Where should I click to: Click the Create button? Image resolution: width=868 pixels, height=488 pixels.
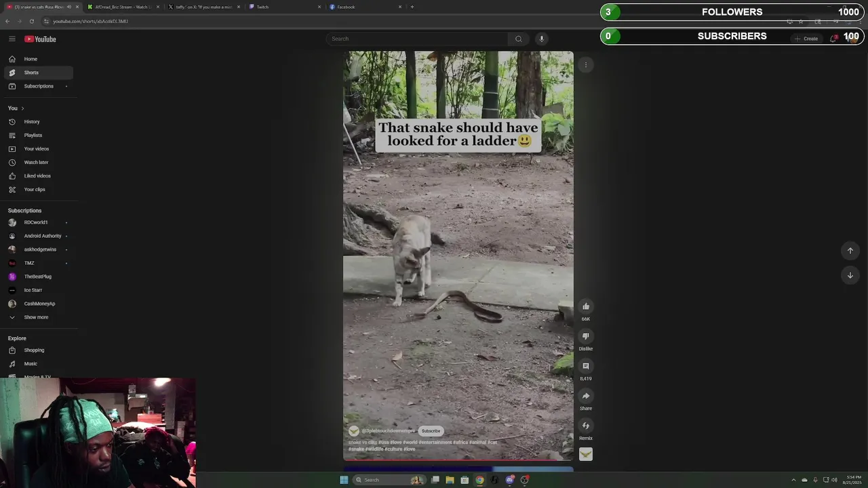pyautogui.click(x=807, y=39)
